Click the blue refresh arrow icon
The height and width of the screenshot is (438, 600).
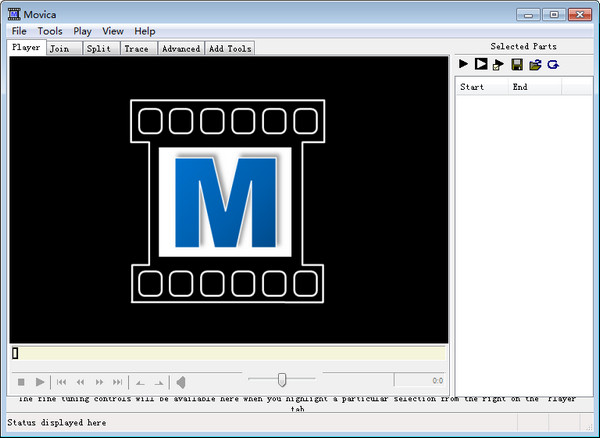point(552,64)
